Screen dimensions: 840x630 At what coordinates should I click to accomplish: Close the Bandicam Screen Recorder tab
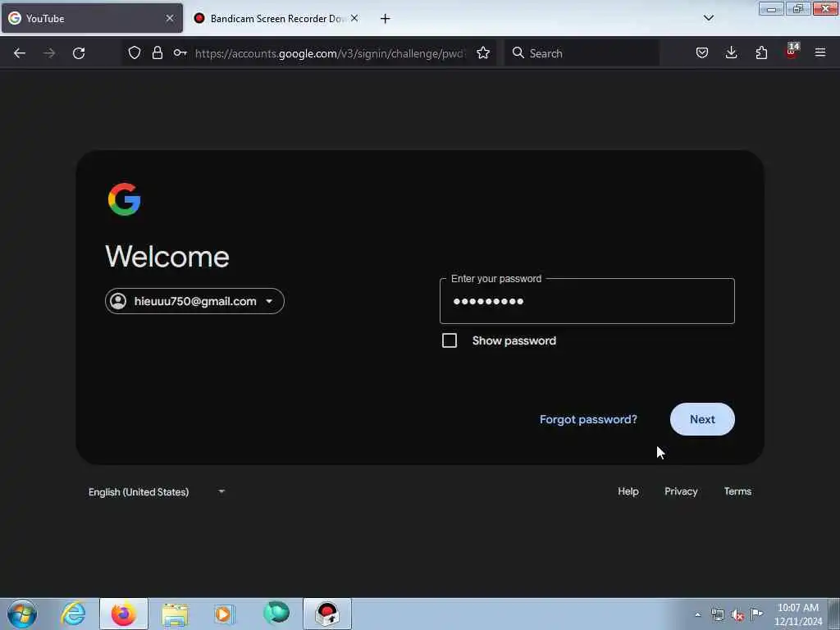point(354,18)
